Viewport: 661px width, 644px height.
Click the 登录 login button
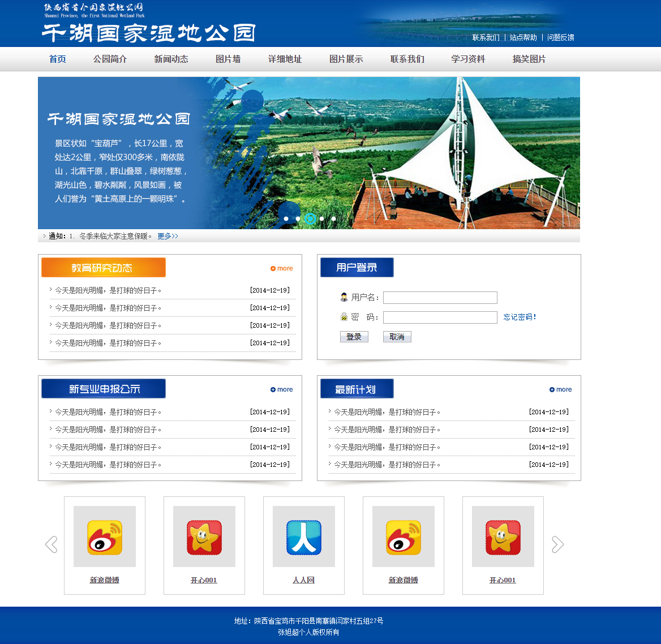pyautogui.click(x=354, y=336)
